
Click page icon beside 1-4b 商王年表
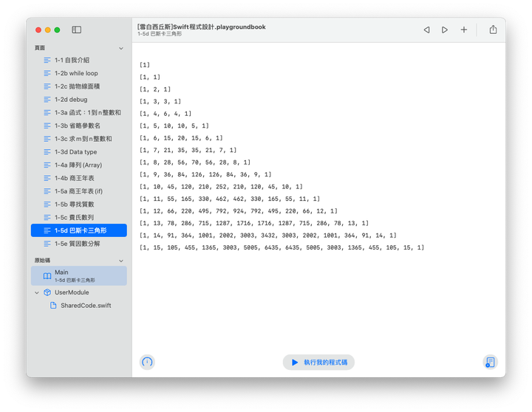[x=47, y=178]
